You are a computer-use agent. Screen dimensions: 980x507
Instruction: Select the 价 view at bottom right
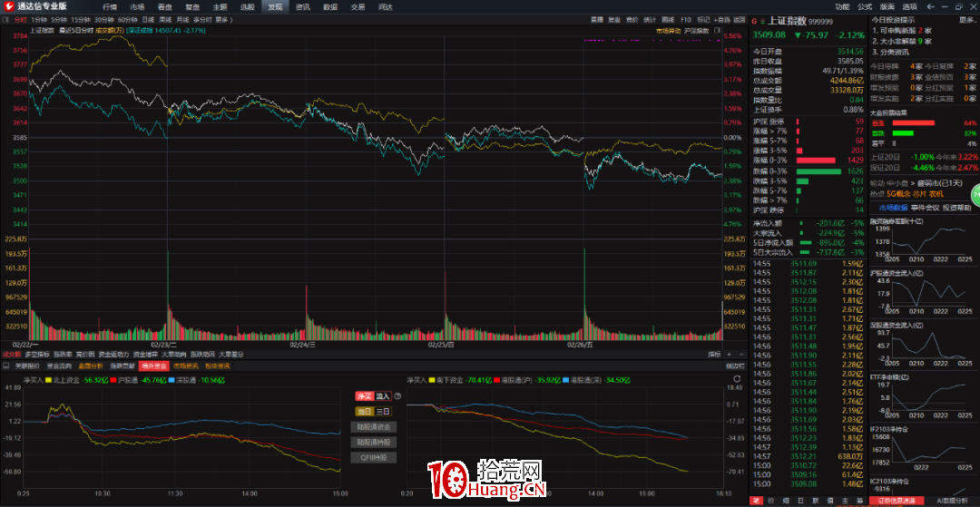[770, 501]
